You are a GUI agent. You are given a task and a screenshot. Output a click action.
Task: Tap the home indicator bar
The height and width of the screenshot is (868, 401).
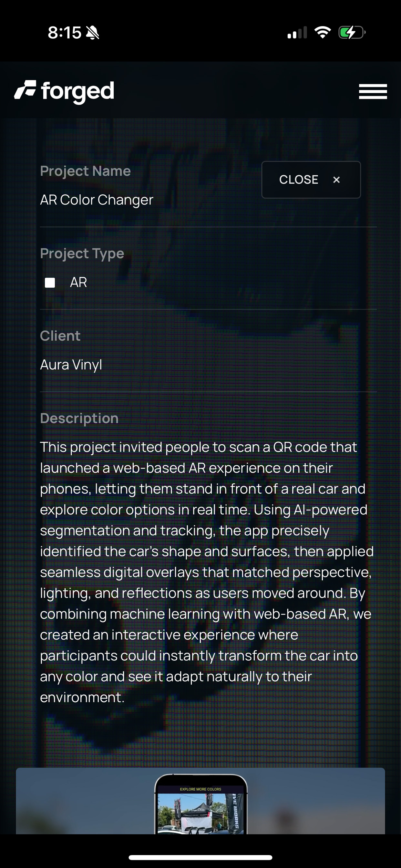pyautogui.click(x=200, y=857)
